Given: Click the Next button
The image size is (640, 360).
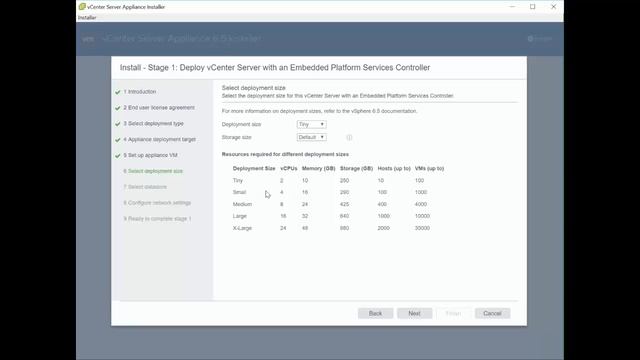Looking at the screenshot, I should 414,313.
